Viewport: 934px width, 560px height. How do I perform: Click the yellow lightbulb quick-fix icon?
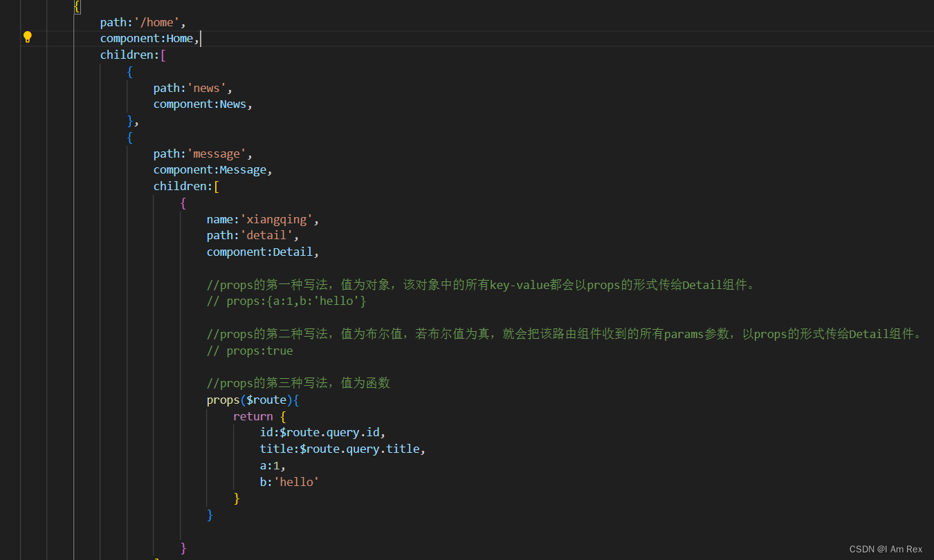pos(28,37)
